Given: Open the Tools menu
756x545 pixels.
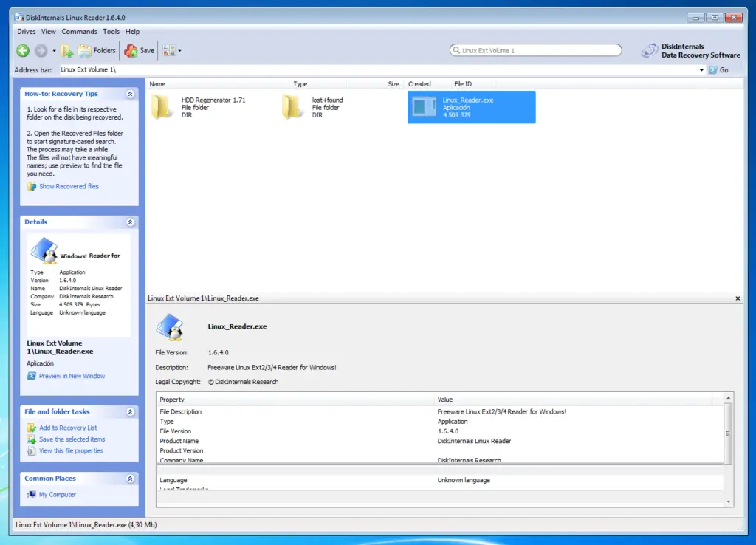Looking at the screenshot, I should (x=111, y=31).
